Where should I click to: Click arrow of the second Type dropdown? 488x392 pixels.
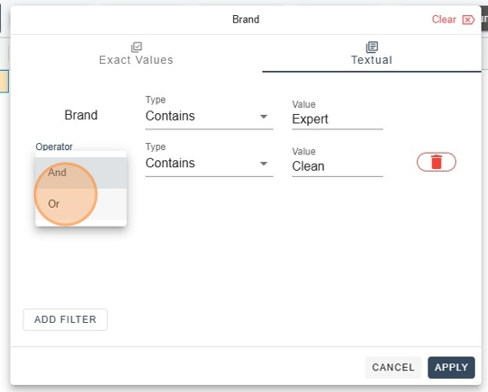pyautogui.click(x=264, y=164)
